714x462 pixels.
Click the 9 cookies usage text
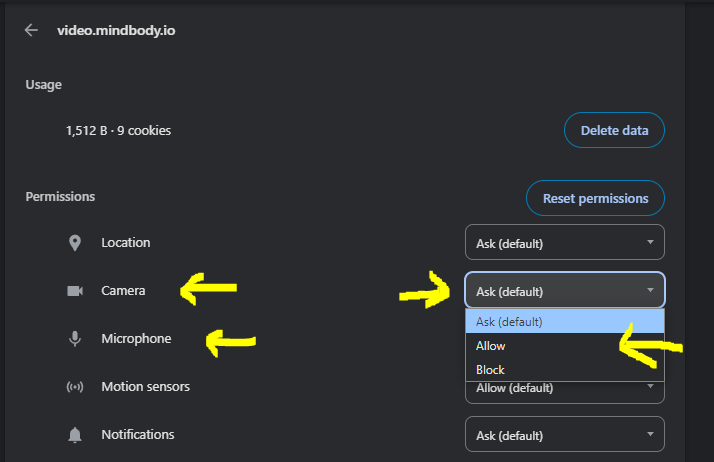click(144, 131)
